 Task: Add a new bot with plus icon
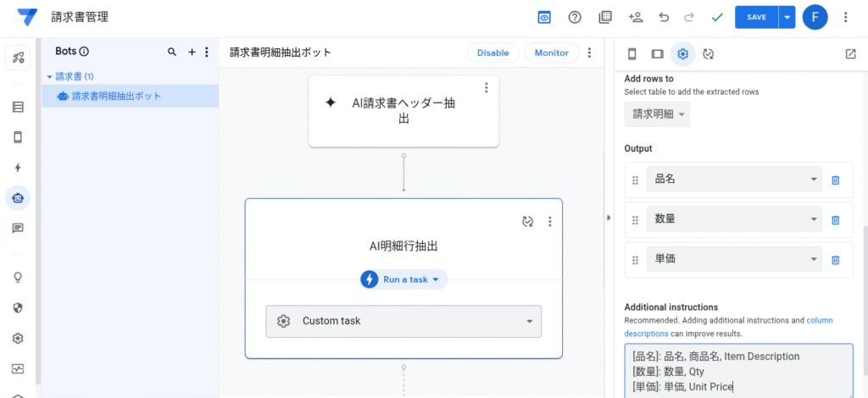coord(192,53)
